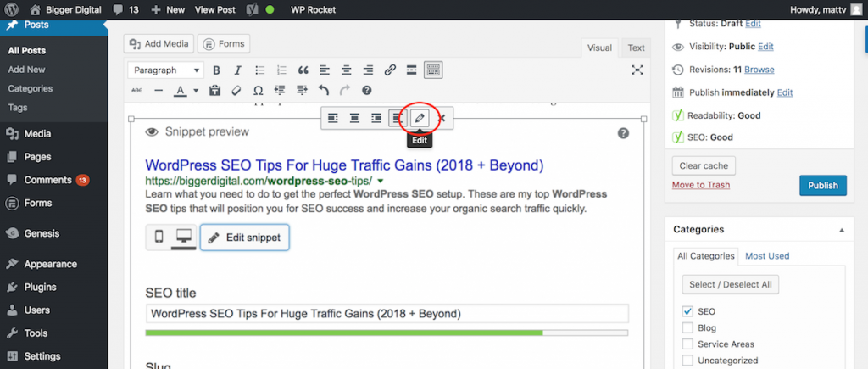Browse the 11 revisions
868x369 pixels.
(759, 70)
